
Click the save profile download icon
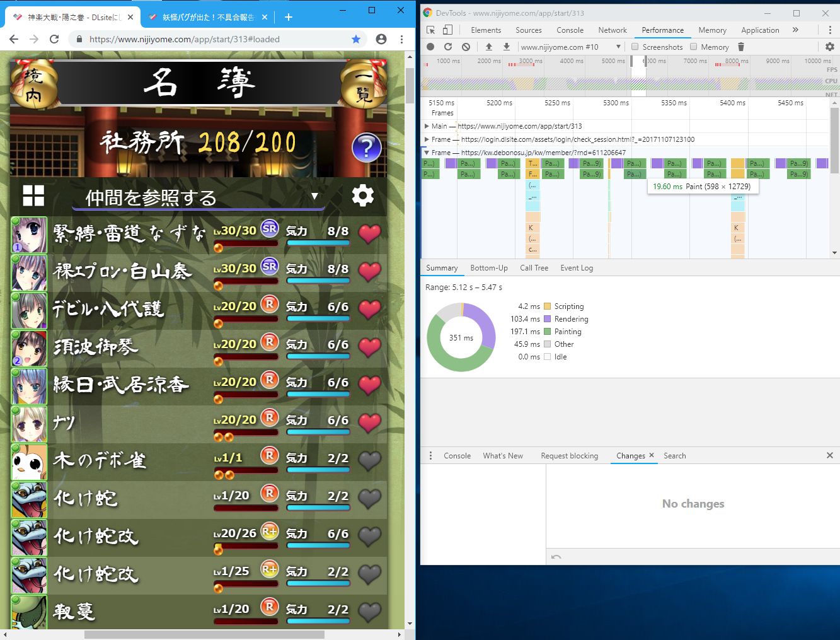coord(506,47)
